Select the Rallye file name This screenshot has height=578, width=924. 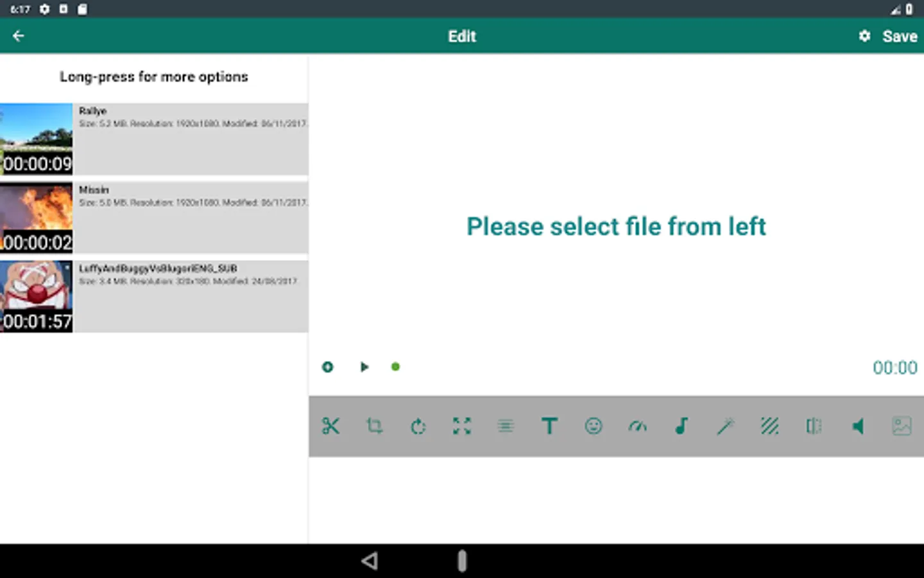point(93,111)
